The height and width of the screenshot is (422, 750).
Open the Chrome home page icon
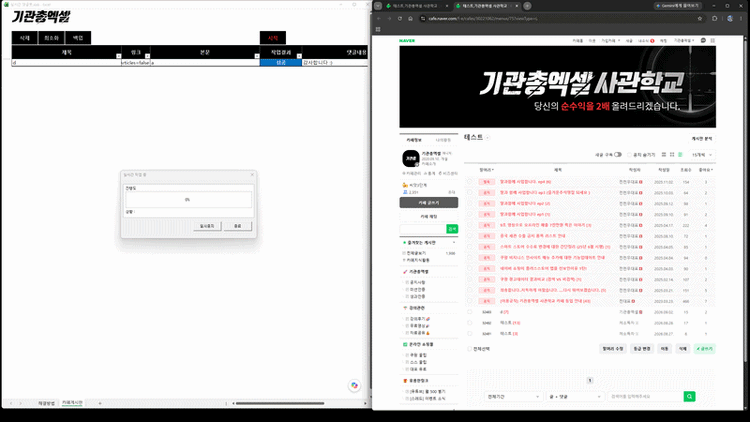[x=410, y=19]
